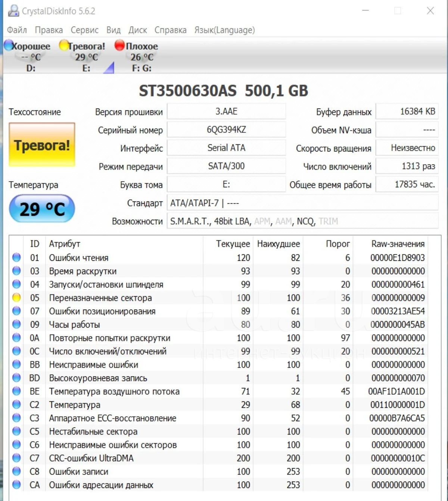Open the Вид menu
The image size is (448, 501).
[x=113, y=30]
